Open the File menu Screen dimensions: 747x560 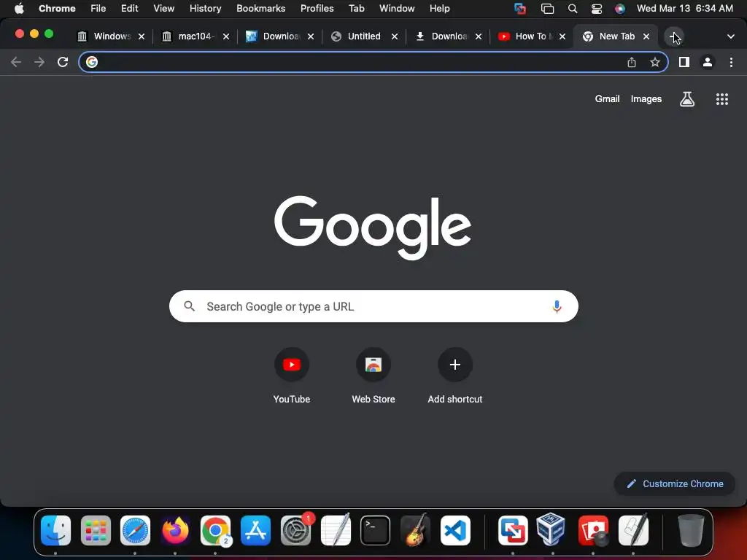pos(98,9)
